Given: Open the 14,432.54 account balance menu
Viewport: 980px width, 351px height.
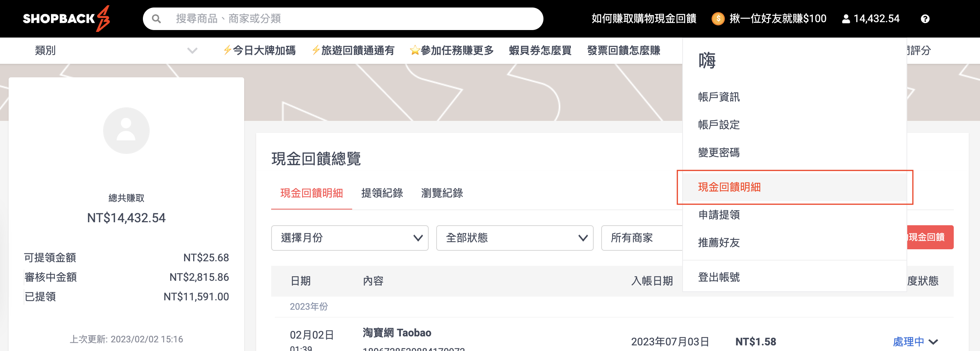Looking at the screenshot, I should coord(876,19).
